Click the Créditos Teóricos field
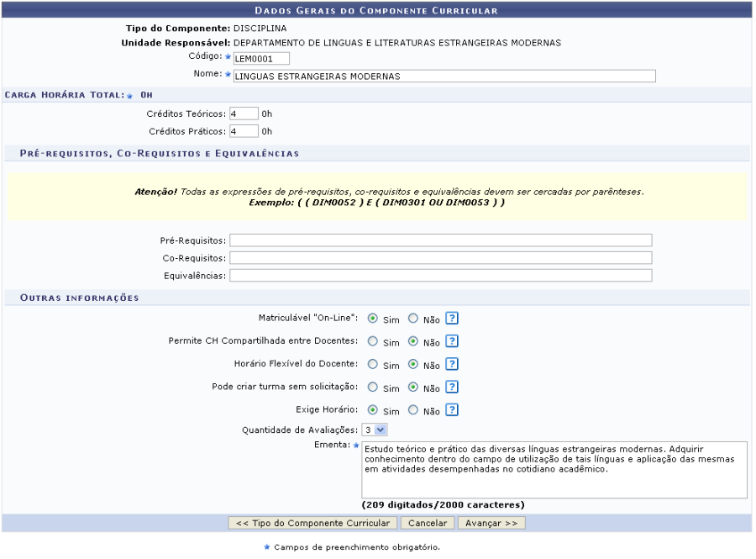Screen dimensions: 756x559 point(244,113)
